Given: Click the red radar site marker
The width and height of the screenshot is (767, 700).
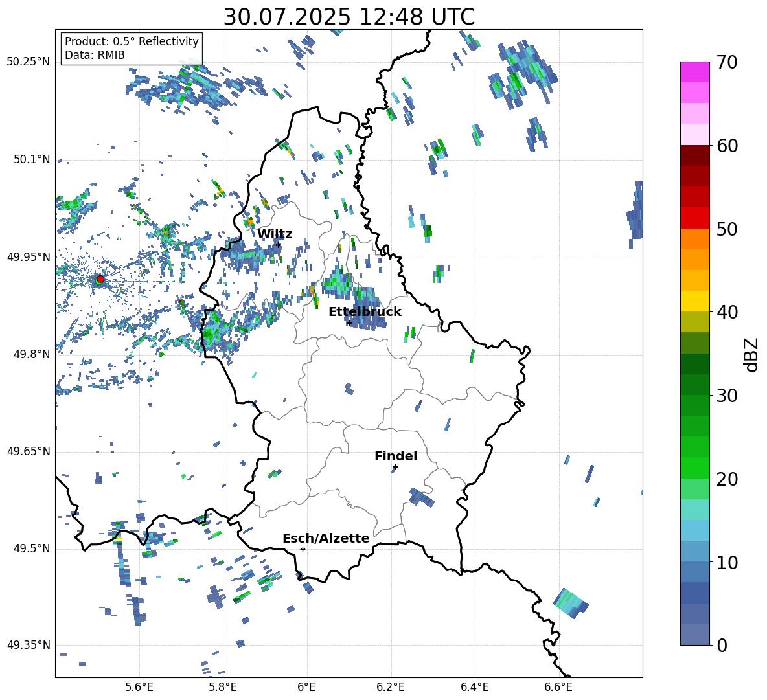Looking at the screenshot, I should pos(100,278).
